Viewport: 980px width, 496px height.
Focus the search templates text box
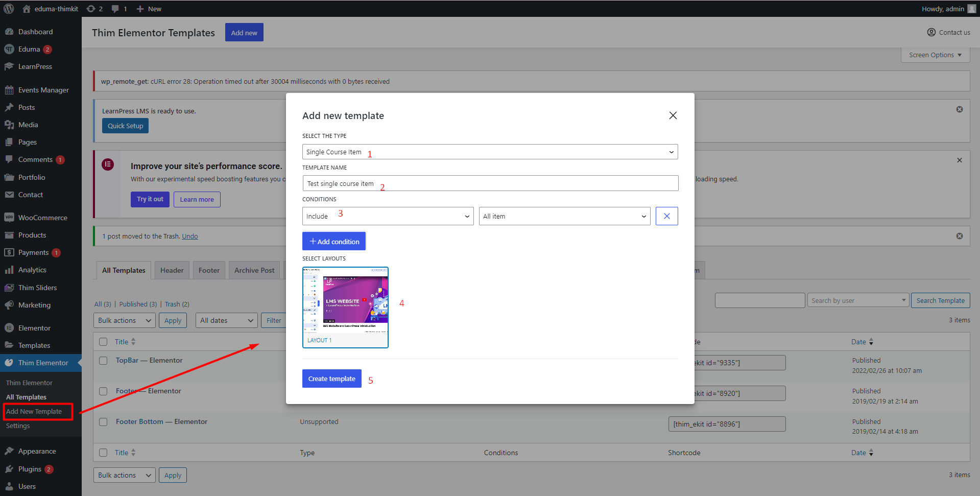[760, 300]
